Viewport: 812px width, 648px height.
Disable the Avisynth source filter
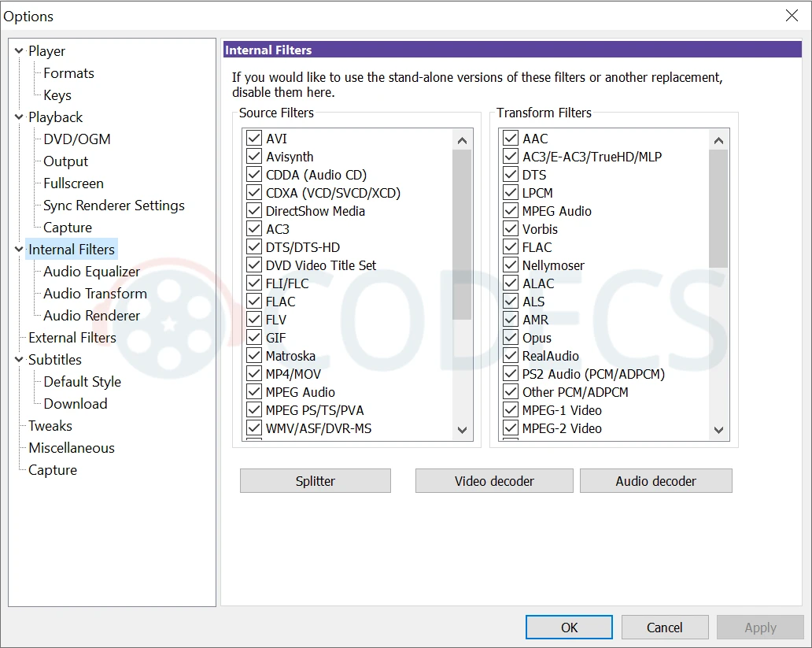point(254,157)
